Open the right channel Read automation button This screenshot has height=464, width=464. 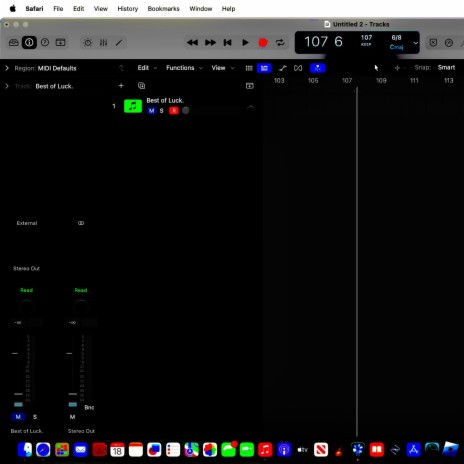(x=81, y=290)
